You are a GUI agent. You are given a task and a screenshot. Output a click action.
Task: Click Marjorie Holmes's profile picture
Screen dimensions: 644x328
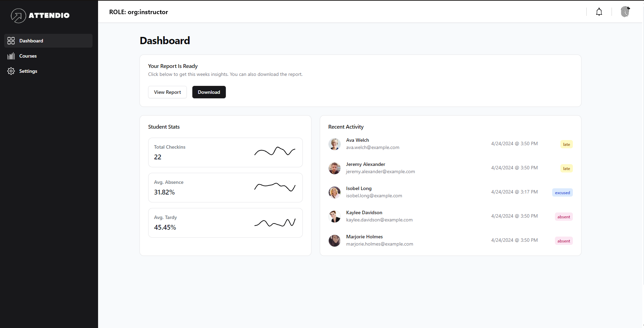334,241
